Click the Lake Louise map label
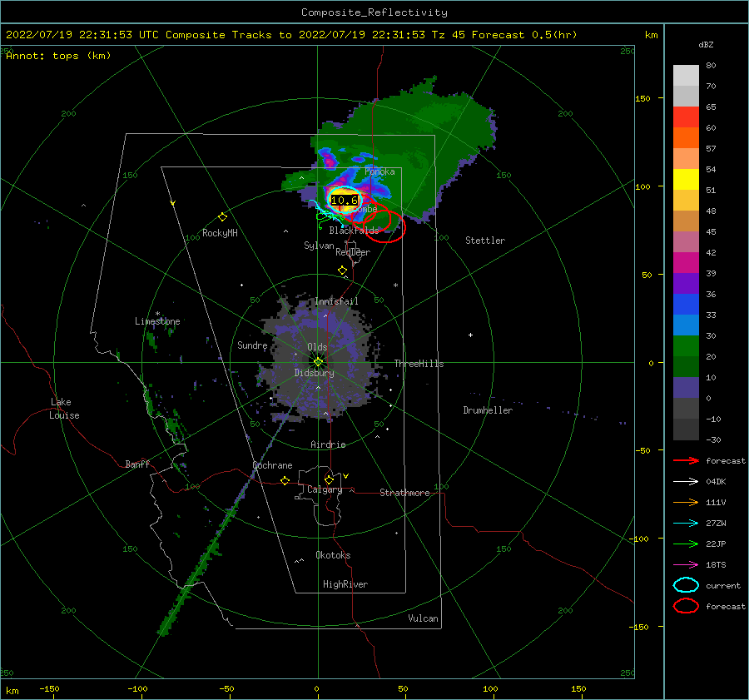 pos(64,409)
